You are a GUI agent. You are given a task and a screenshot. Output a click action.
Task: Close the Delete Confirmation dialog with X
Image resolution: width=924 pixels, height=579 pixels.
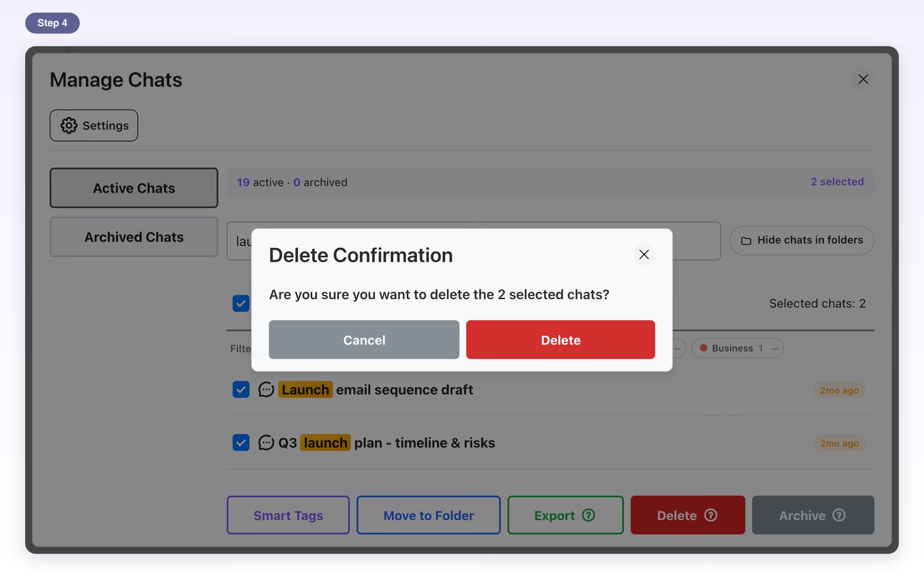tap(644, 255)
